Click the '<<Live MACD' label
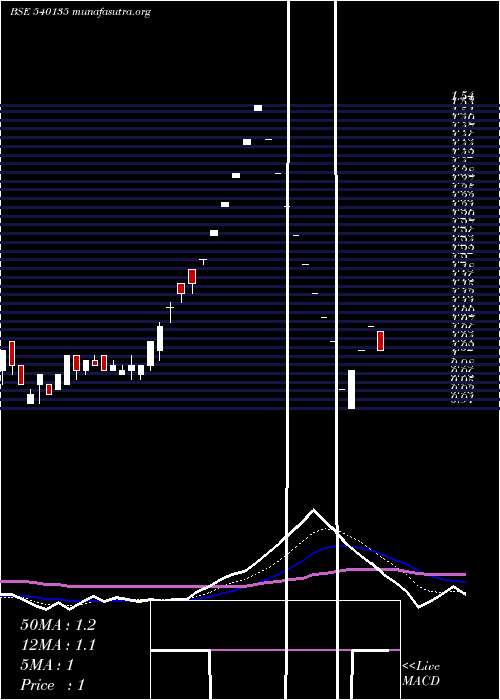This screenshot has width=500, height=700. 421,674
